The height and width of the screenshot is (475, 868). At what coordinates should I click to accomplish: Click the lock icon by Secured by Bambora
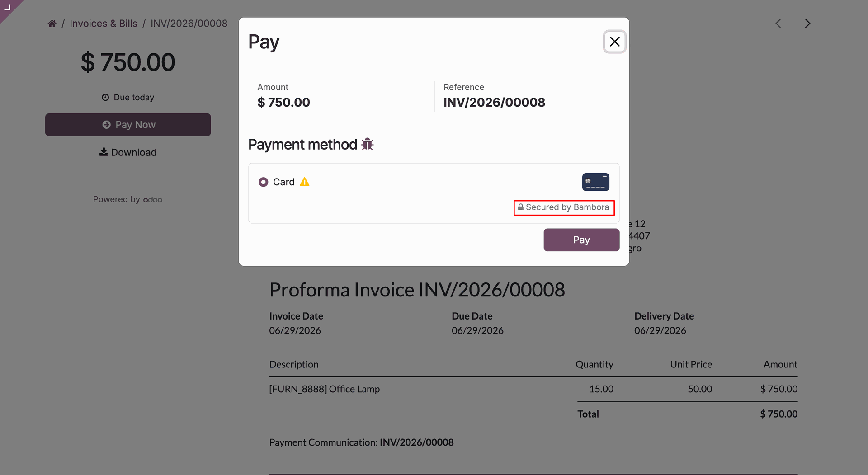[521, 207]
